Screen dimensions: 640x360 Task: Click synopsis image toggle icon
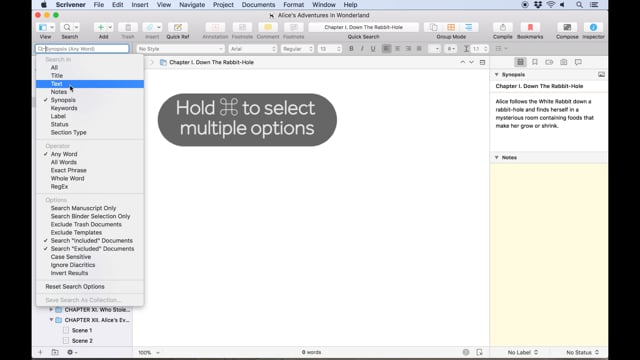click(601, 75)
